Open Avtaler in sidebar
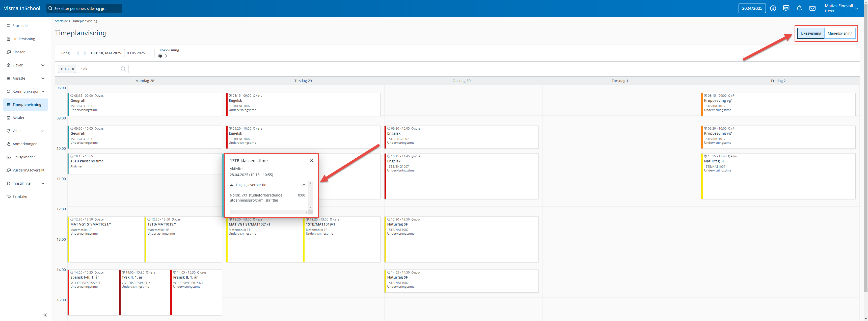868x321 pixels. 18,118
